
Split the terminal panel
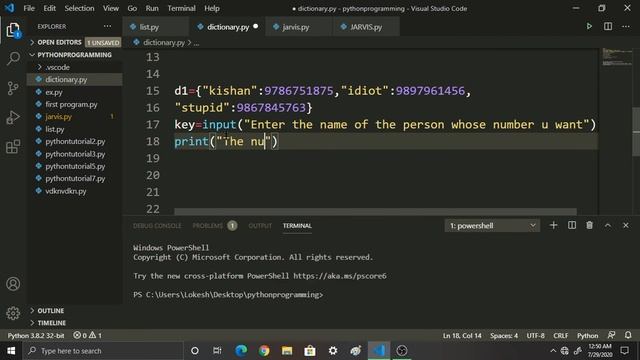(572, 225)
